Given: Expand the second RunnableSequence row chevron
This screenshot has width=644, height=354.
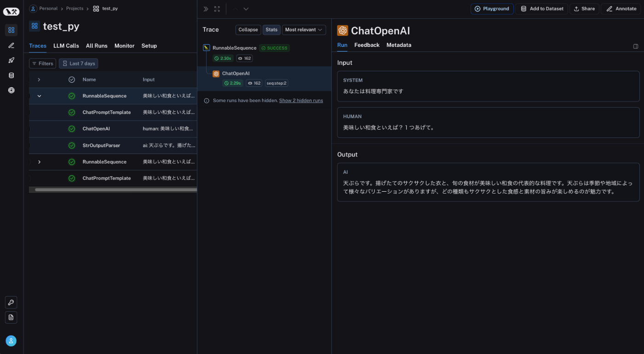Looking at the screenshot, I should (39, 162).
